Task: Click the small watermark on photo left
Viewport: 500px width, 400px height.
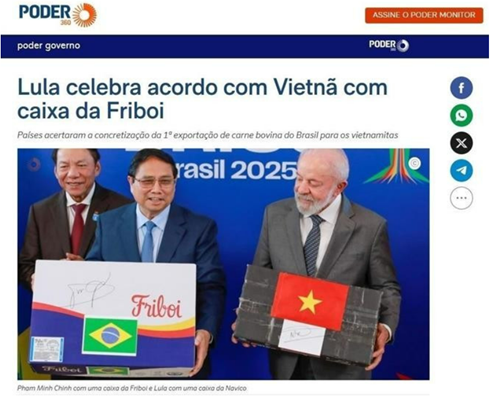Action: (x=34, y=164)
